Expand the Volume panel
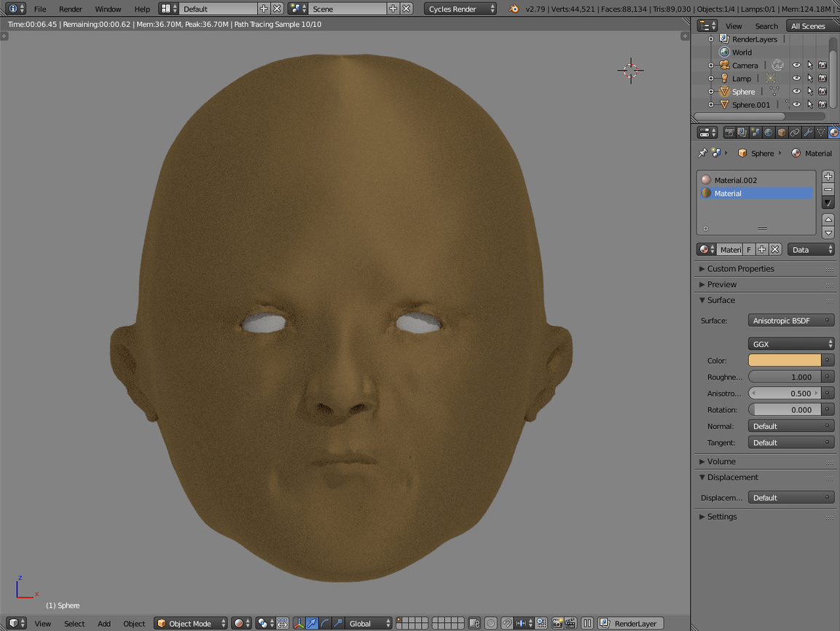The image size is (840, 631). (721, 462)
